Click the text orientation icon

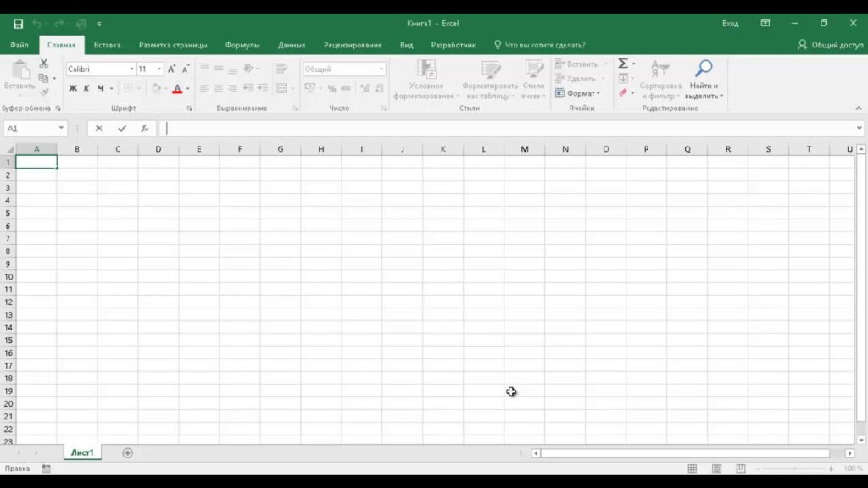coord(249,69)
